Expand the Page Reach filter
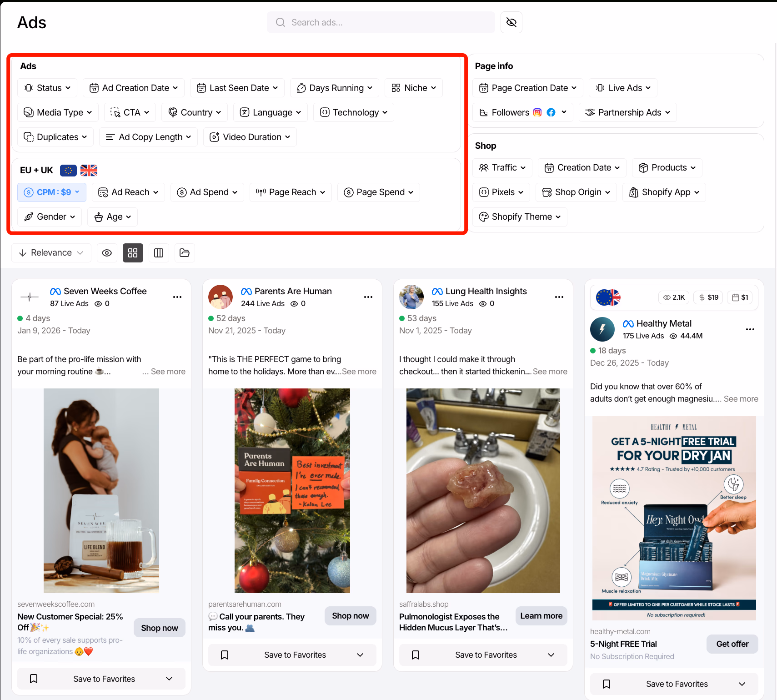The width and height of the screenshot is (777, 700). (x=291, y=192)
